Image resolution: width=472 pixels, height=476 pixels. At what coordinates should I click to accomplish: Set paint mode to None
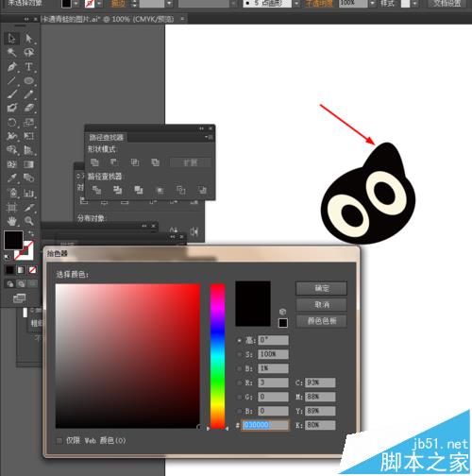click(32, 270)
